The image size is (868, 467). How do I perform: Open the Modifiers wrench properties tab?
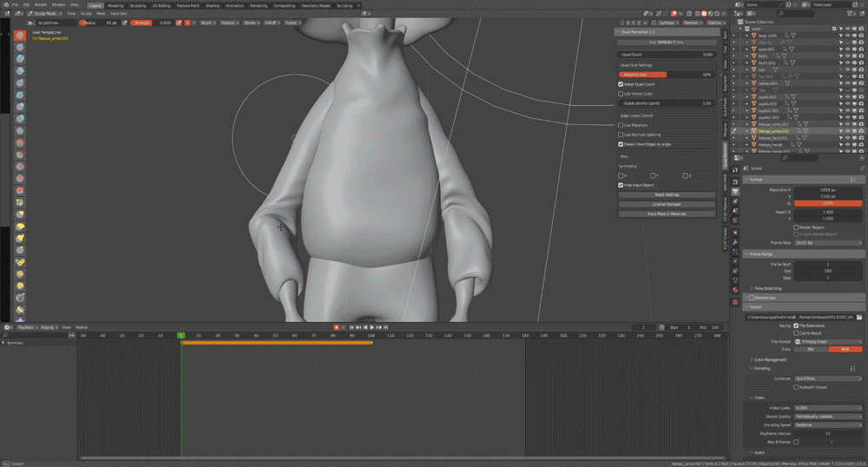tap(735, 242)
